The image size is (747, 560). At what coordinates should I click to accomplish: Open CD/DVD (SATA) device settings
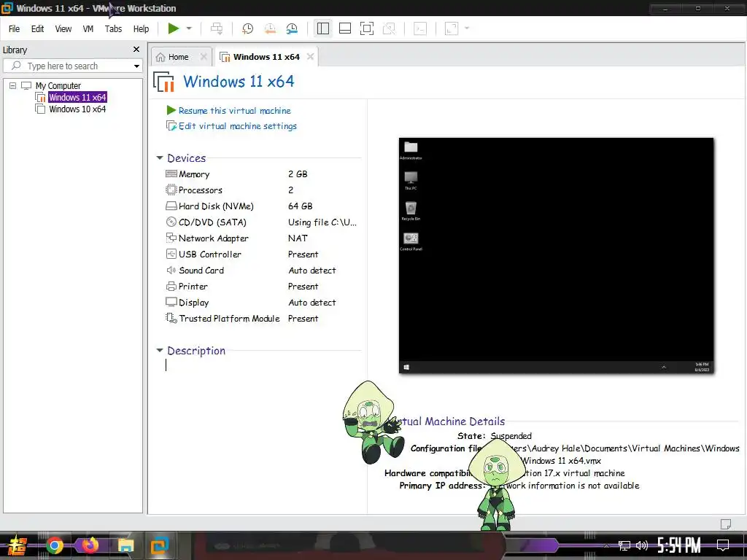212,222
